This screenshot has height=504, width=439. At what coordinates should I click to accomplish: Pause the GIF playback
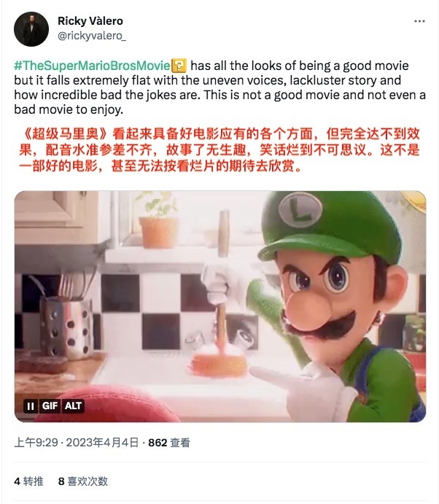tap(31, 406)
